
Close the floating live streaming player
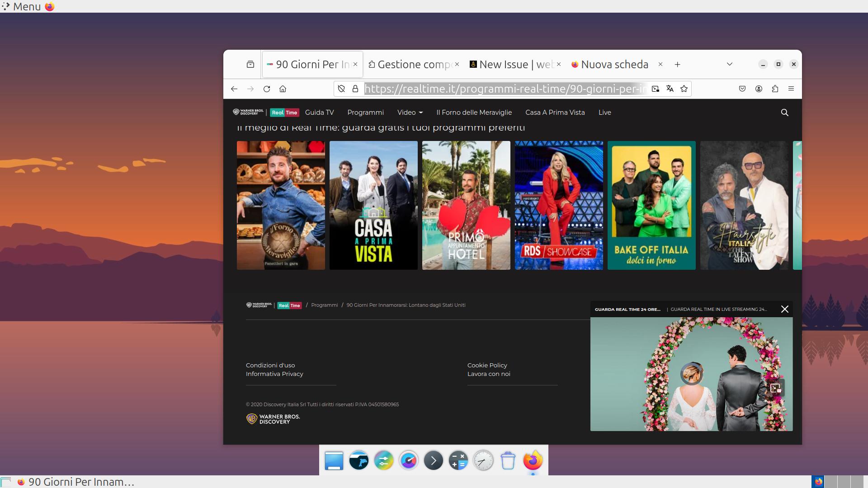(784, 309)
